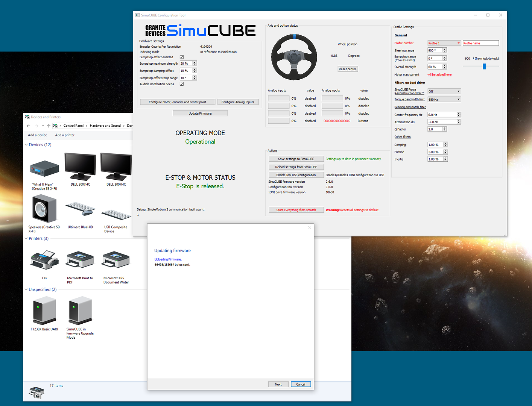Open the Torque bandwidth limit dropdown
Image resolution: width=532 pixels, height=406 pixels.
(x=444, y=99)
